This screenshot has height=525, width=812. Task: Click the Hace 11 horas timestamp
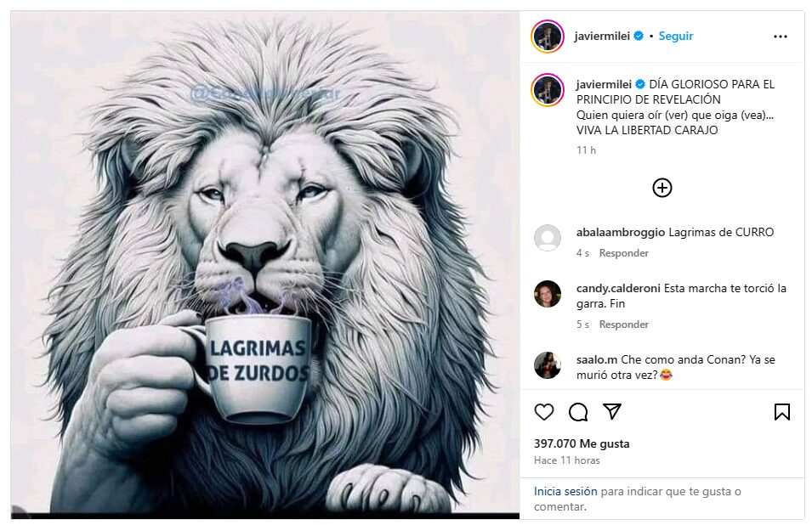coord(566,460)
